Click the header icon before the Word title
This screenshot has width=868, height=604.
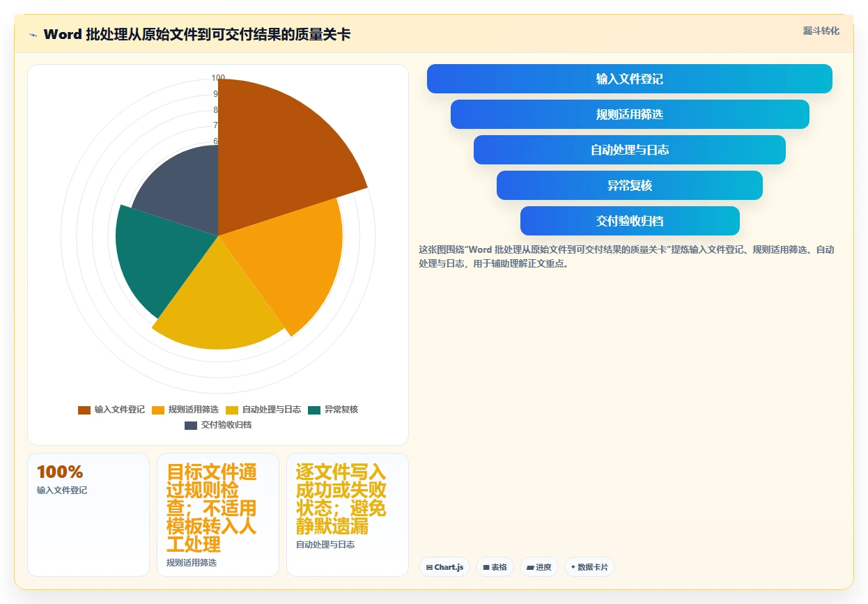pyautogui.click(x=33, y=34)
